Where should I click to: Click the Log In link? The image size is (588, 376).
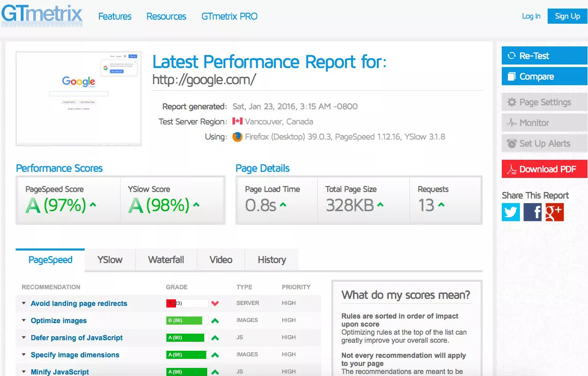(x=531, y=16)
